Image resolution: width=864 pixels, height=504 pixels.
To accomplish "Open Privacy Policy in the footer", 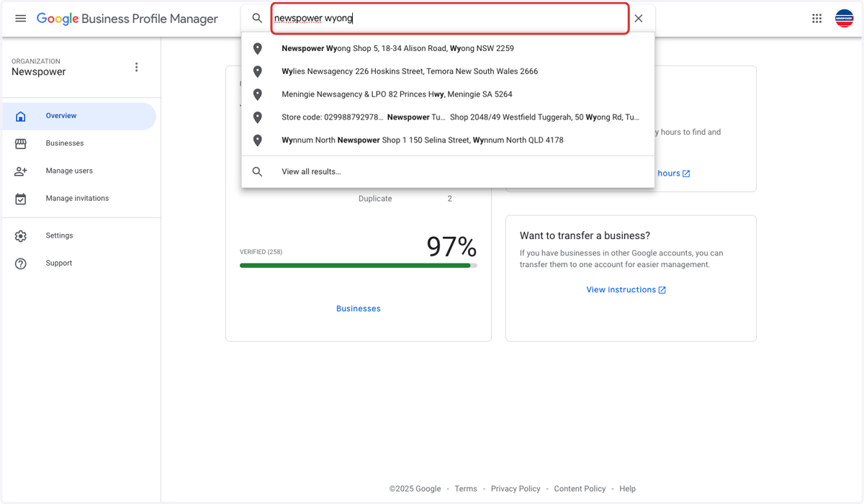I will coord(516,489).
